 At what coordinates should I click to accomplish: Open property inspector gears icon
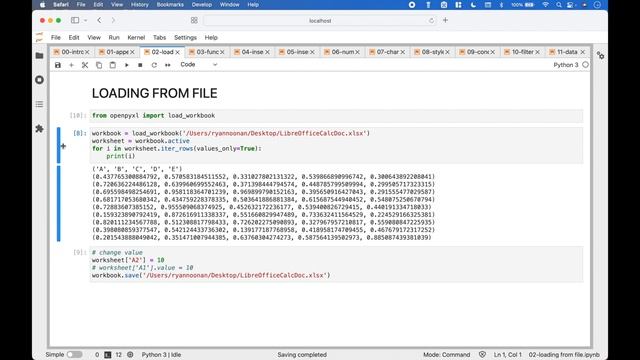tap(600, 56)
